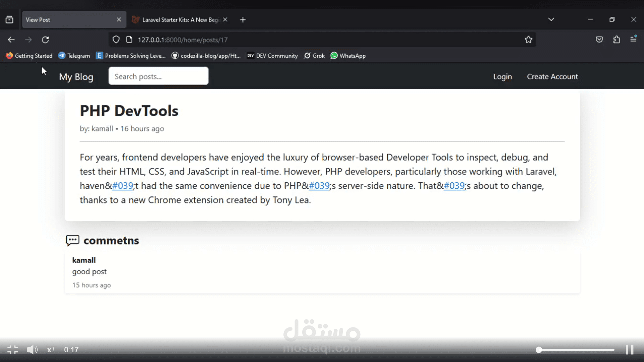644x362 pixels.
Task: Open Telegram bookmark
Action: (74, 56)
